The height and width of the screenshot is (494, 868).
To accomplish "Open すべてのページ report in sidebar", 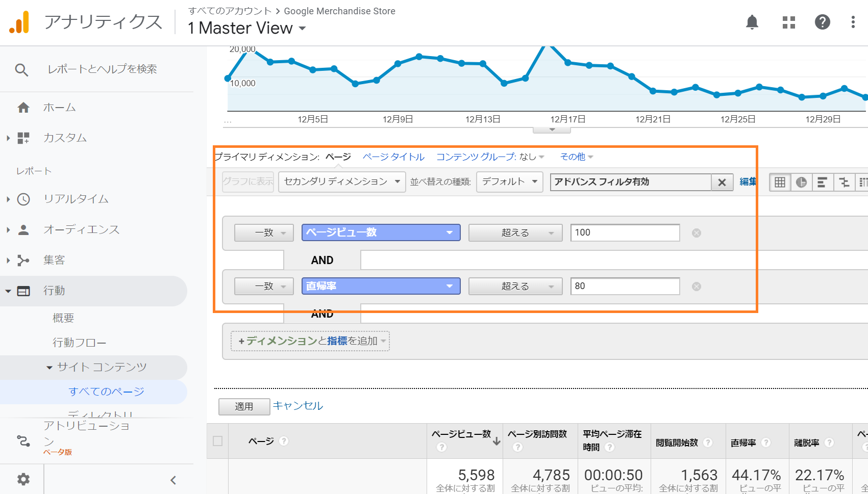I will coord(106,392).
